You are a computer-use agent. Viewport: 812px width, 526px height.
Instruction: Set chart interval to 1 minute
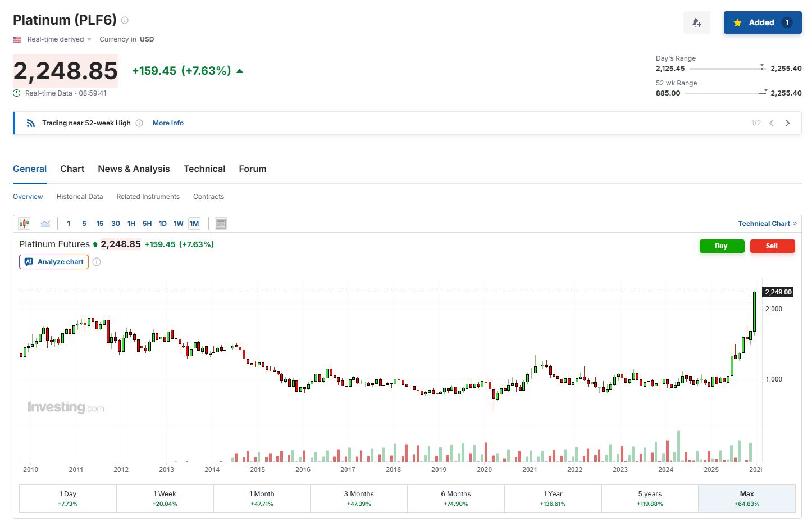click(x=69, y=224)
